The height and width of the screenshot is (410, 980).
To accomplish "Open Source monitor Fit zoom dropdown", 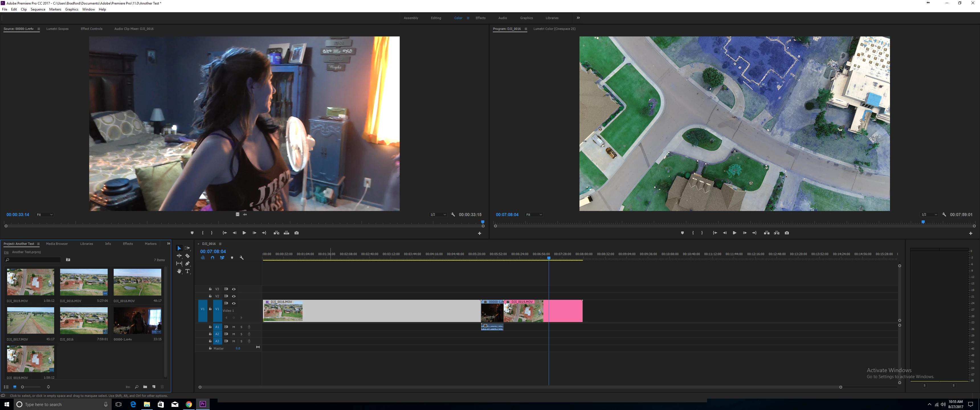I will (x=44, y=214).
